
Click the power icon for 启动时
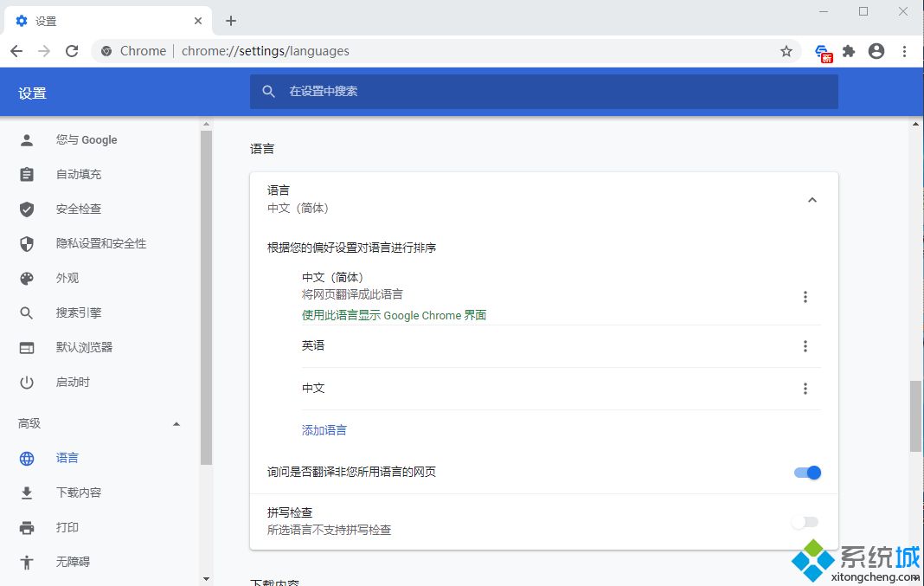[27, 383]
